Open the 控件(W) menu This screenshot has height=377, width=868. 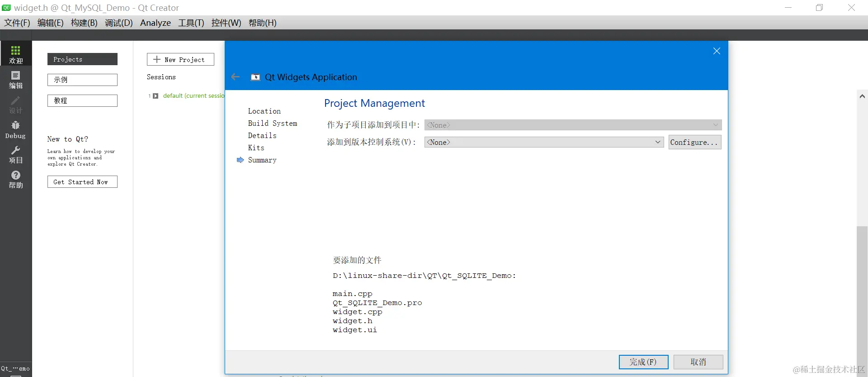[226, 23]
